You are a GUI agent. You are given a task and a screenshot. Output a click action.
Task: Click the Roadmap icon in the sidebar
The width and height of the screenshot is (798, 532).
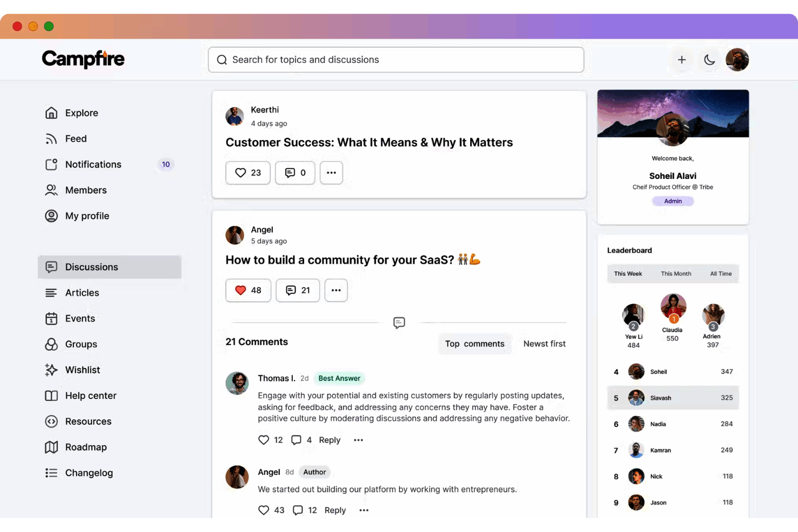point(51,447)
